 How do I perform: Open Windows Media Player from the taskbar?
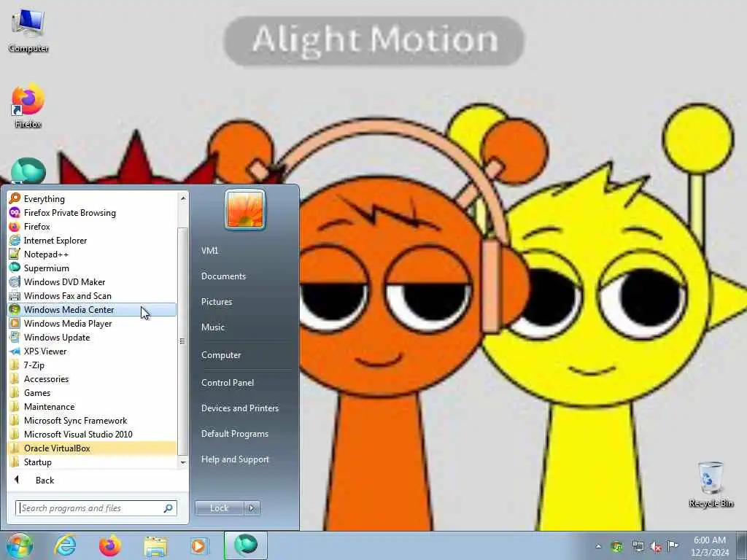coord(198,545)
